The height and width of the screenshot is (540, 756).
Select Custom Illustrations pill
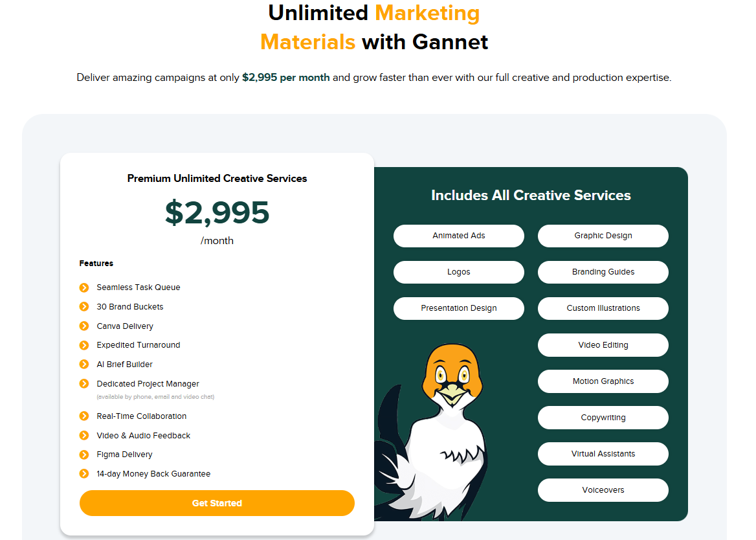[x=603, y=308]
